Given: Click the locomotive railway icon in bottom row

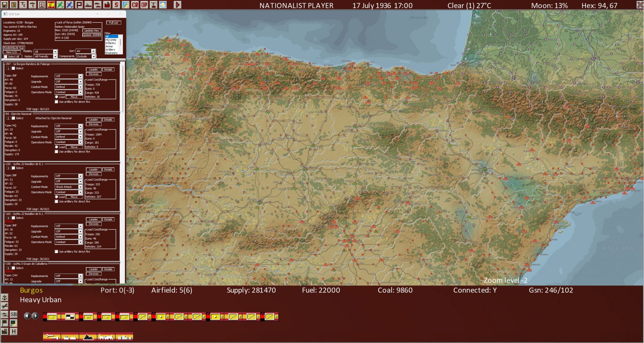Looking at the screenshot, I should [106, 337].
